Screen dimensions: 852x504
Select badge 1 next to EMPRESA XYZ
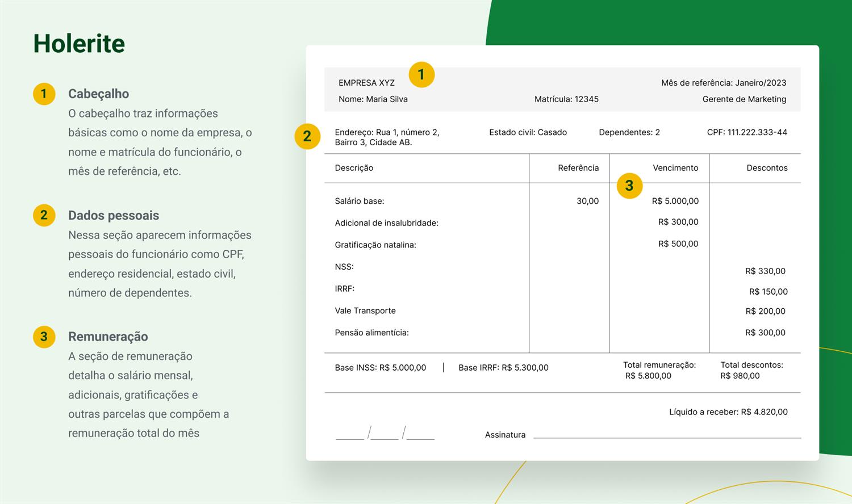point(421,75)
